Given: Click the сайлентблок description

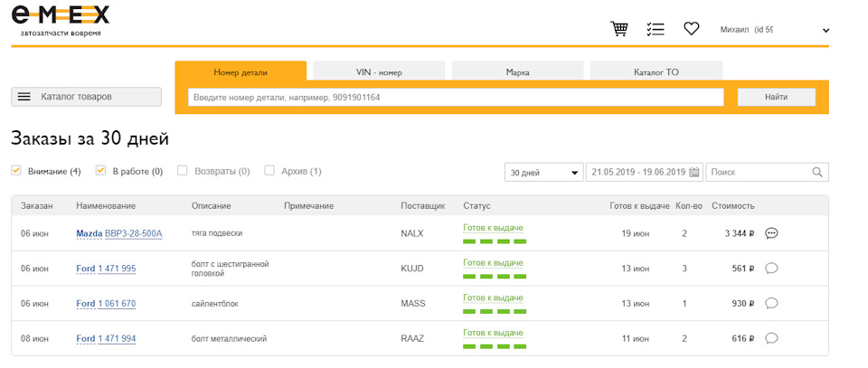Looking at the screenshot, I should [x=215, y=304].
